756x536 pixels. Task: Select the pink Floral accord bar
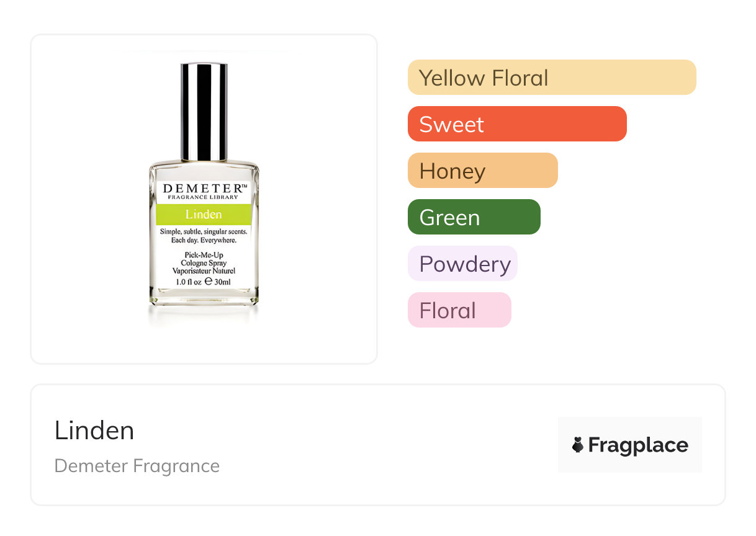tap(459, 310)
